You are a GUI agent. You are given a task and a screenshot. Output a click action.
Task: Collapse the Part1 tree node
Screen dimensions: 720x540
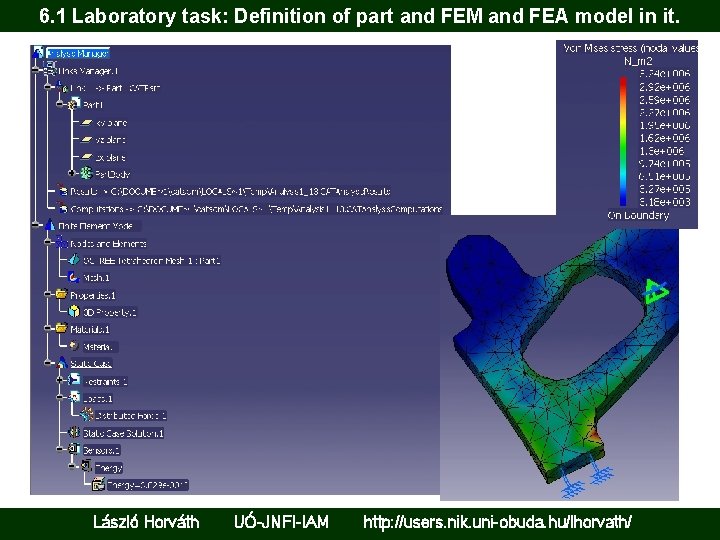[60, 104]
